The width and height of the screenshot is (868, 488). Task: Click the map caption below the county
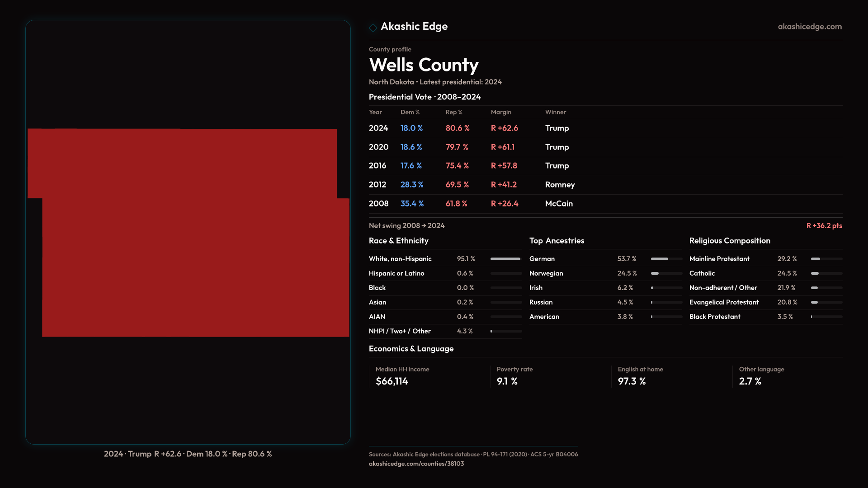(188, 454)
